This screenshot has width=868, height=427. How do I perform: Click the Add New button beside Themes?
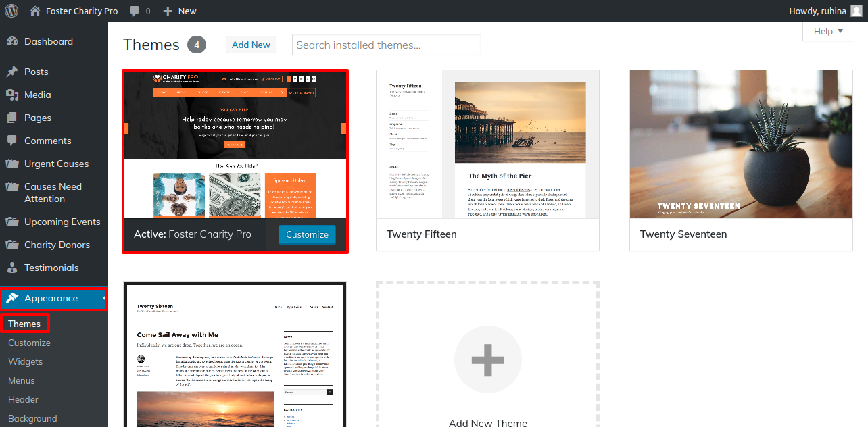coord(251,45)
